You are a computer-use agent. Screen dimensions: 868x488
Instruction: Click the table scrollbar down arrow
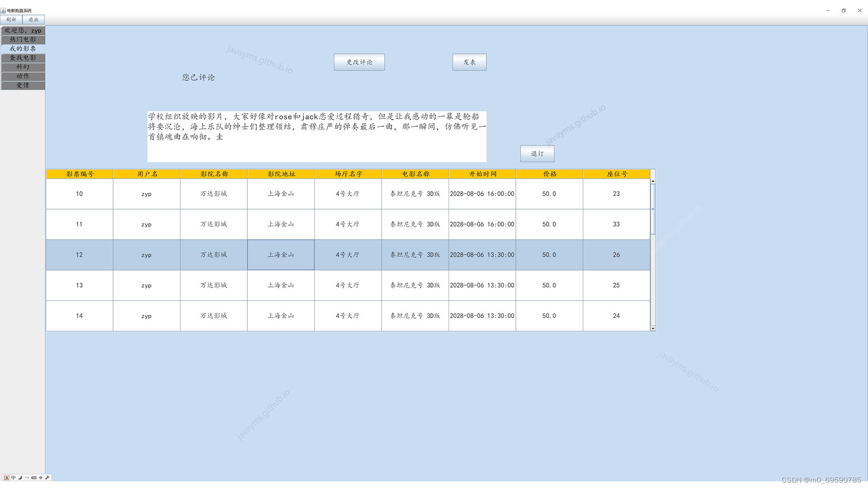(x=653, y=328)
